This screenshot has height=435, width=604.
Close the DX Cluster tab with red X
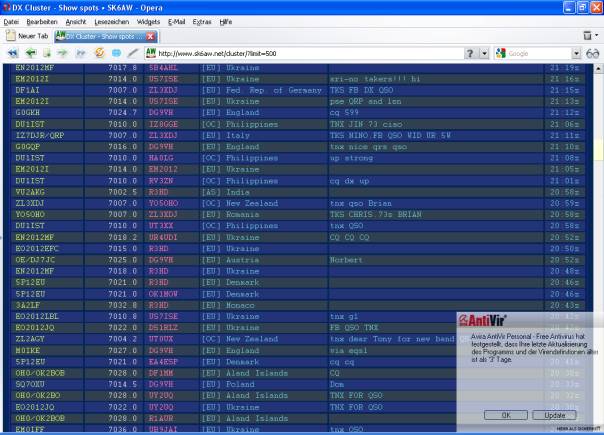pyautogui.click(x=150, y=36)
